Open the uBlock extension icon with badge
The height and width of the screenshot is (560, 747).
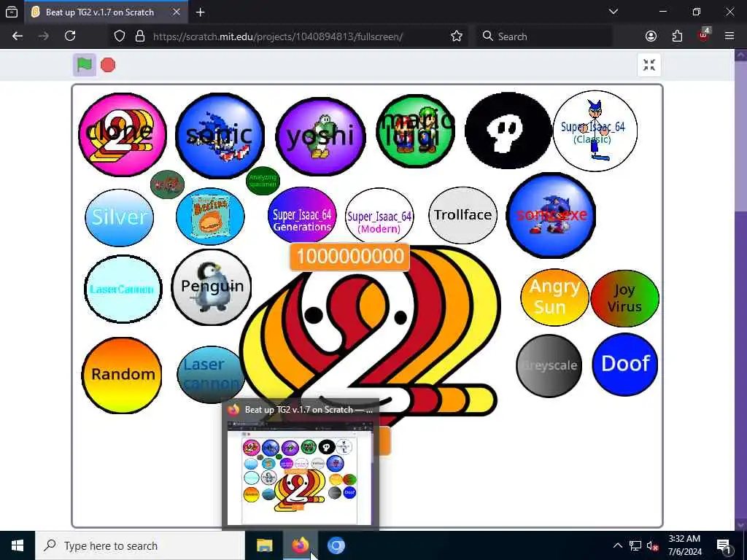(x=704, y=35)
